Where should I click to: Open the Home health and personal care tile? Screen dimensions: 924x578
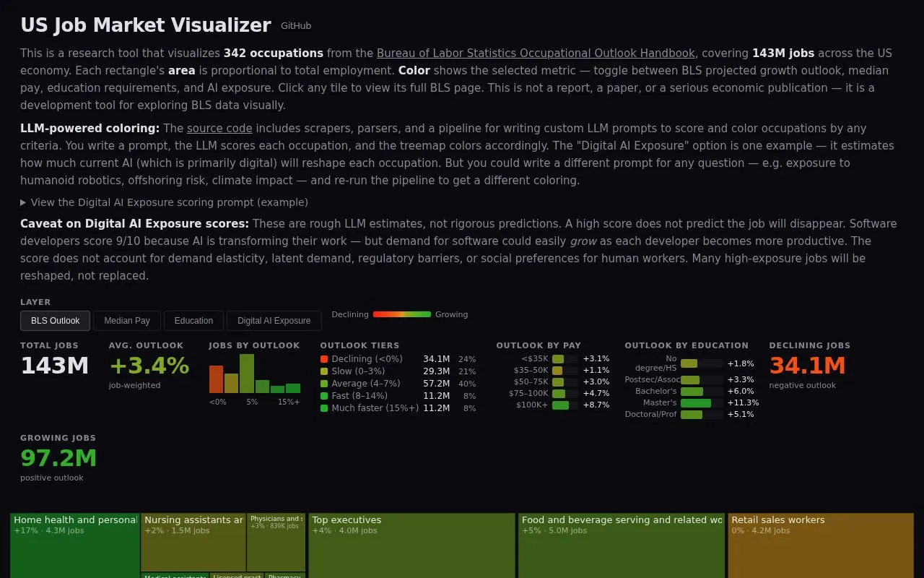tap(75, 545)
